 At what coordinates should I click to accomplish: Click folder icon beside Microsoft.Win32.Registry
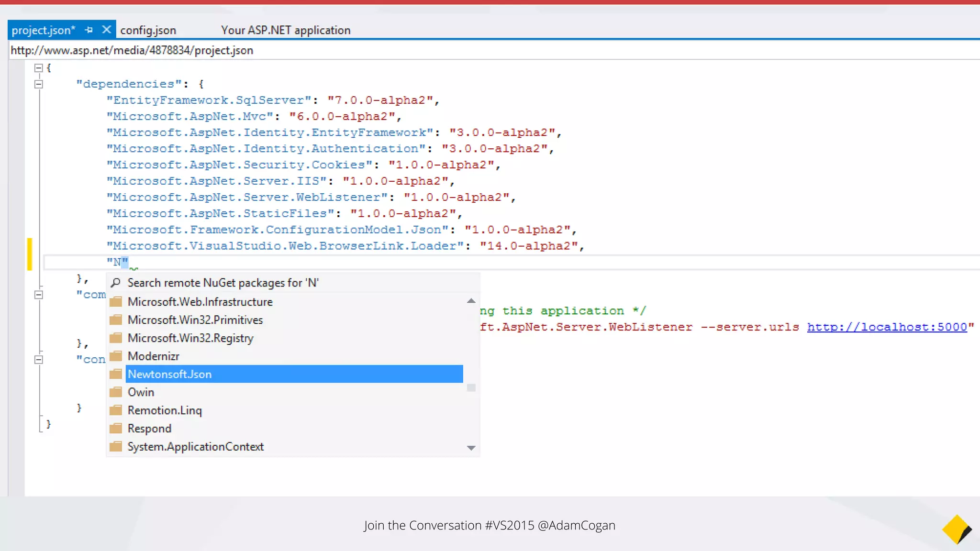coord(116,338)
